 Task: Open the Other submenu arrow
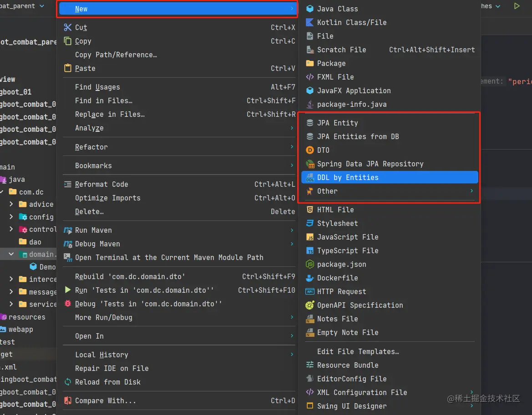pos(471,191)
